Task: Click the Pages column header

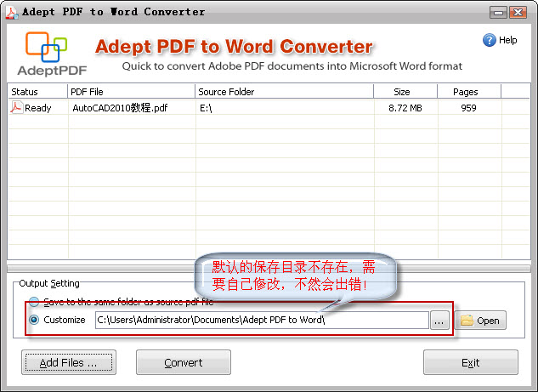Action: pyautogui.click(x=469, y=92)
